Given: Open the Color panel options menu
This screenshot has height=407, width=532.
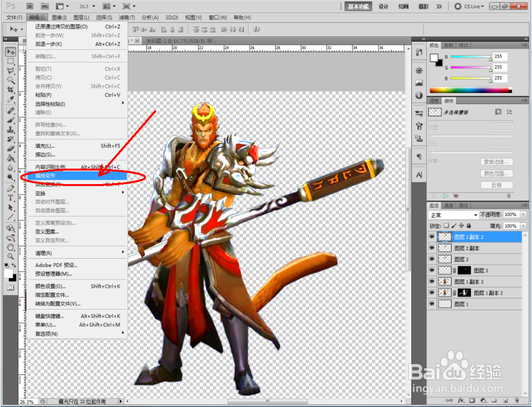Looking at the screenshot, I should [525, 45].
